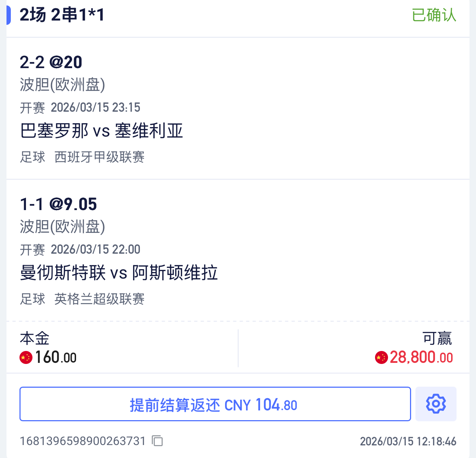Screen dimensions: 476x458
Task: Click the China flag beside 本金 amount
Action: [26, 357]
